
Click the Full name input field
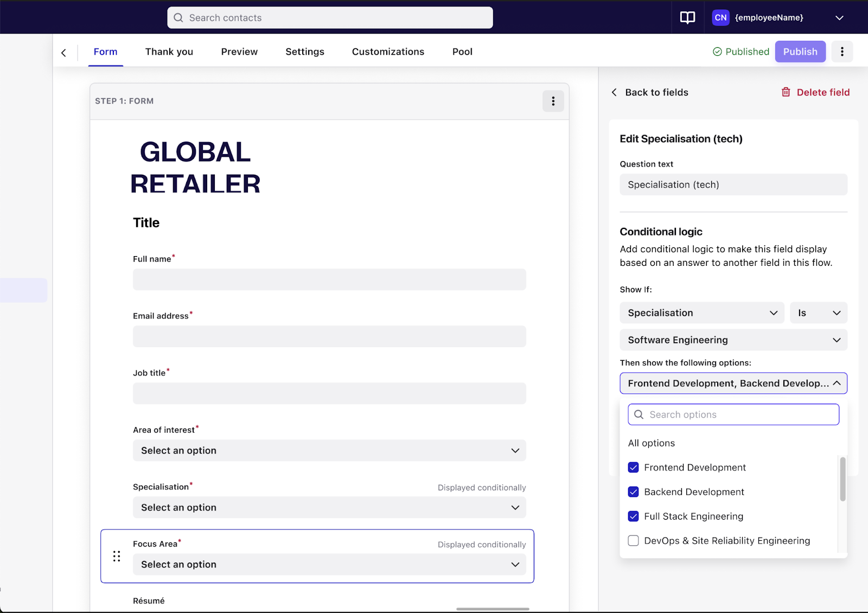coord(329,279)
